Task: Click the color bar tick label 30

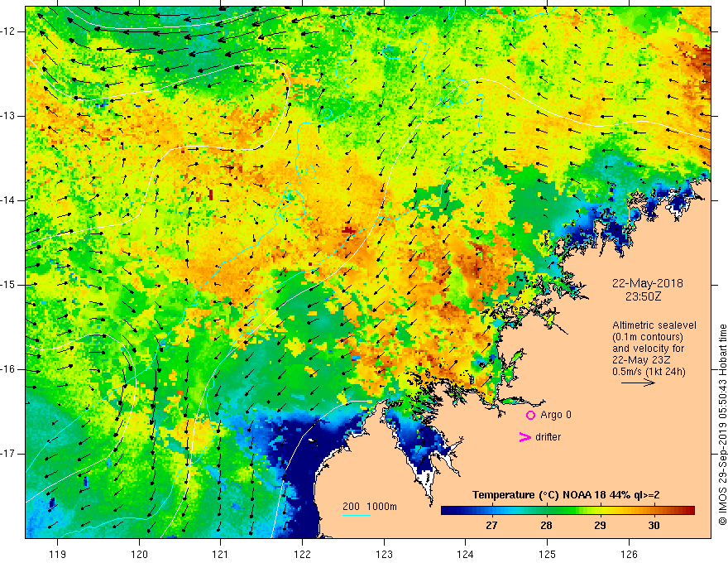Action: (x=654, y=526)
